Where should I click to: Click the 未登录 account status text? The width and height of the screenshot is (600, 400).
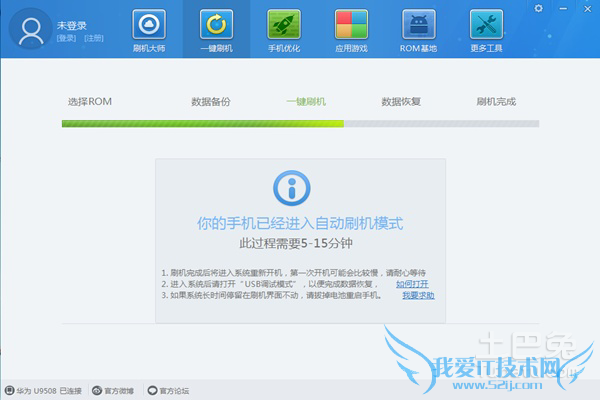click(72, 26)
